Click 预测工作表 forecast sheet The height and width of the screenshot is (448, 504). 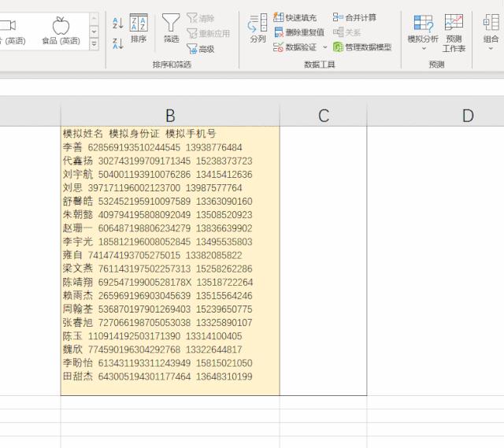(454, 33)
